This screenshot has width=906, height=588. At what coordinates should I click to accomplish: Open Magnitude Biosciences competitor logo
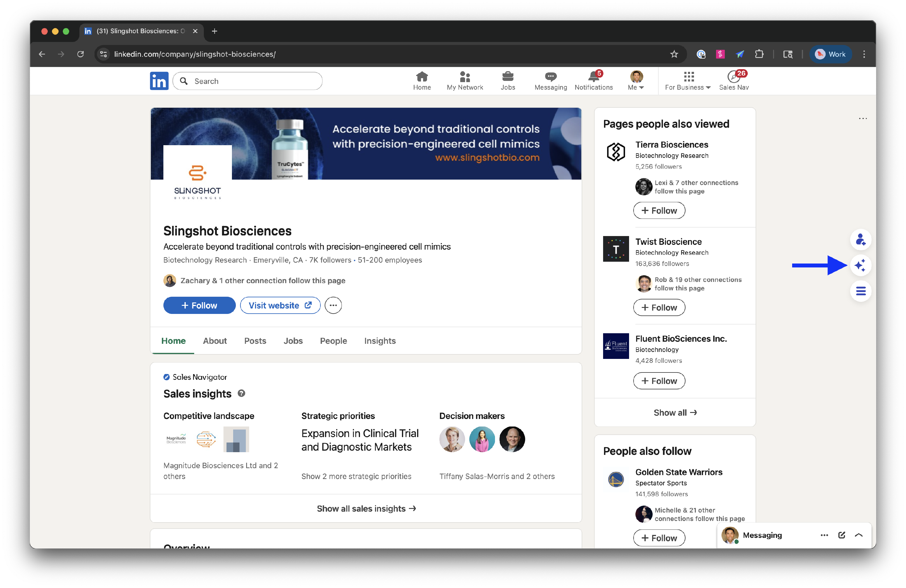point(176,439)
